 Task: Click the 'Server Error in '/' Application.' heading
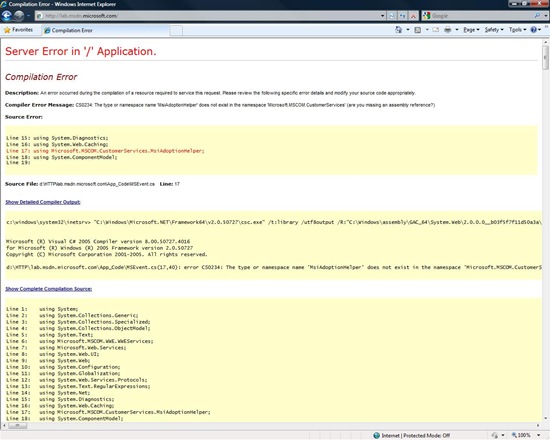[x=81, y=52]
